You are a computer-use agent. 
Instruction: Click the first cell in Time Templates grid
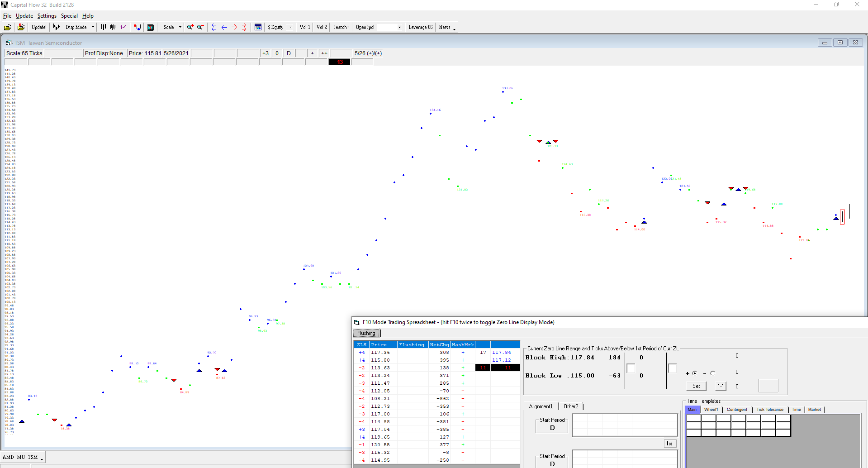coord(693,419)
